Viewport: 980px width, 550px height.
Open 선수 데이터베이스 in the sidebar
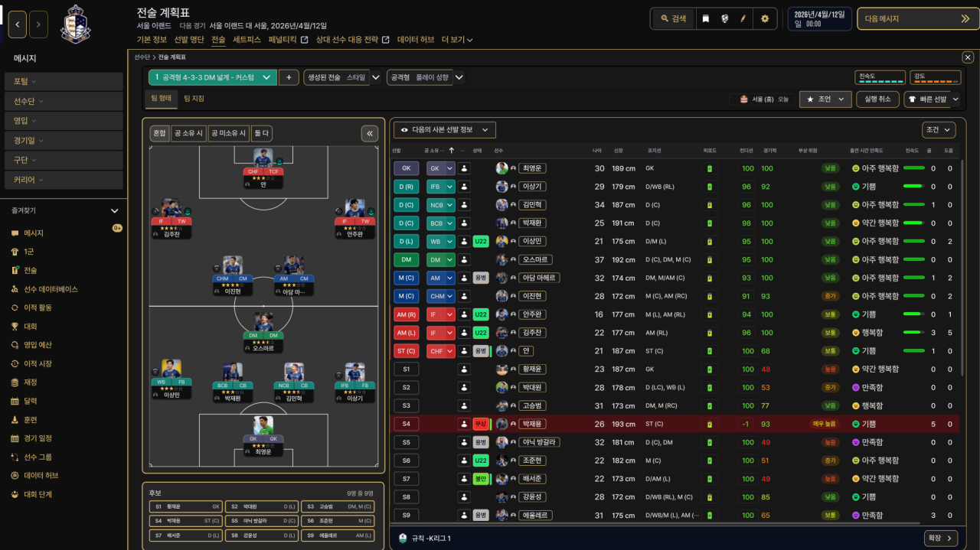[x=51, y=289]
